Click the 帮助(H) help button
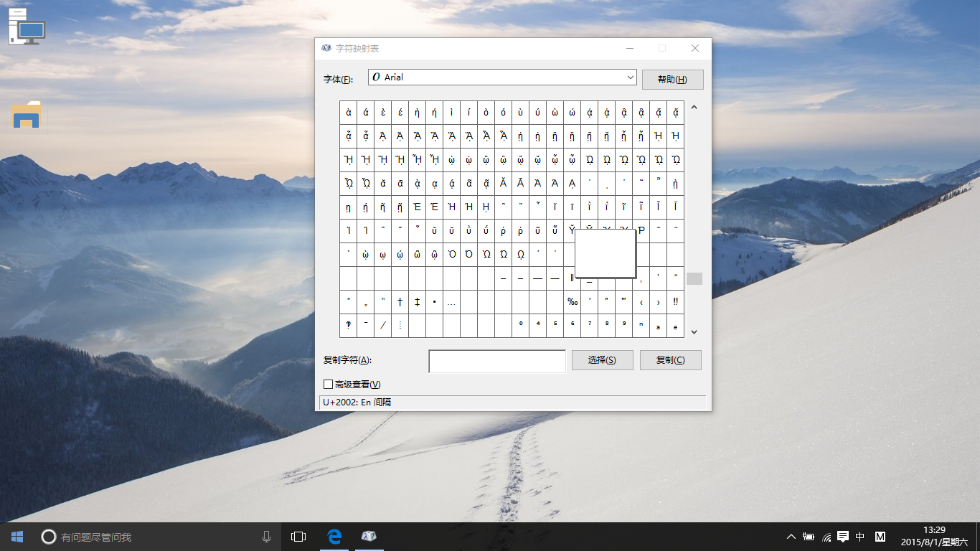The image size is (980, 551). (672, 80)
